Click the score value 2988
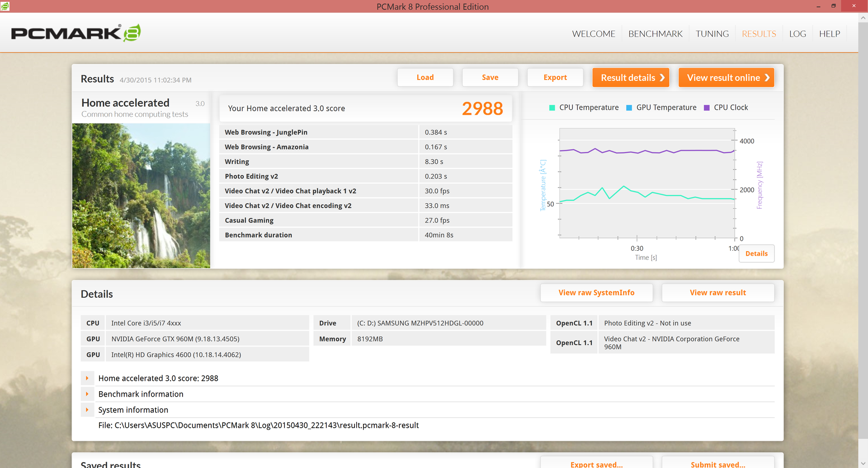This screenshot has width=868, height=468. click(x=482, y=108)
